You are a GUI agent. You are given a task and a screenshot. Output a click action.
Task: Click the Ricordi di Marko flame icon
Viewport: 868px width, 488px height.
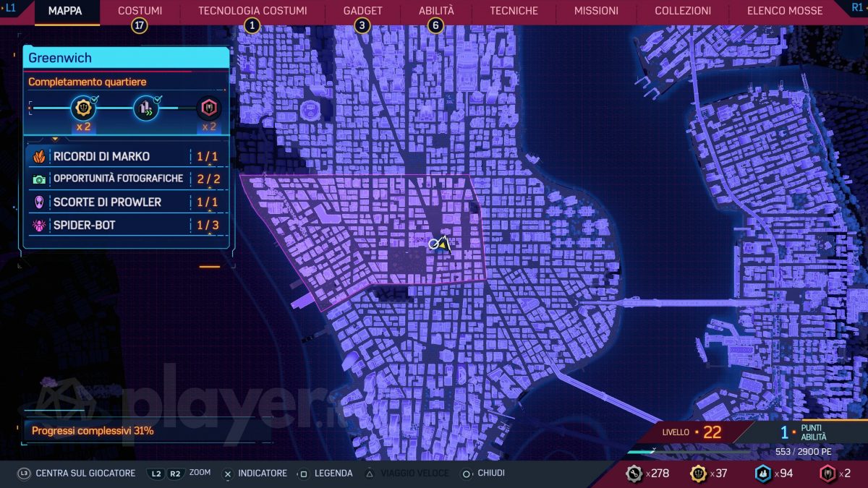pos(39,156)
